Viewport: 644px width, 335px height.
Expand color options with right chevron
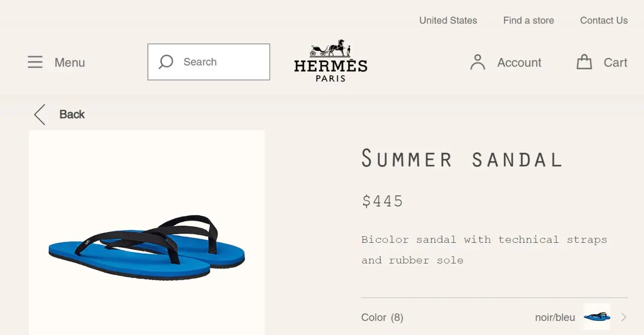click(x=624, y=317)
